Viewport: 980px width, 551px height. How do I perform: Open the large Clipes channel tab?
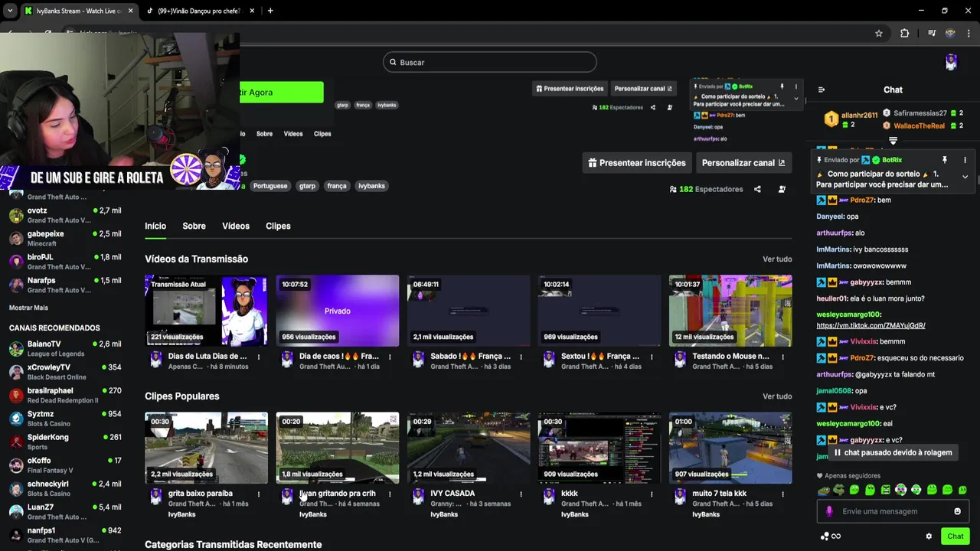278,226
